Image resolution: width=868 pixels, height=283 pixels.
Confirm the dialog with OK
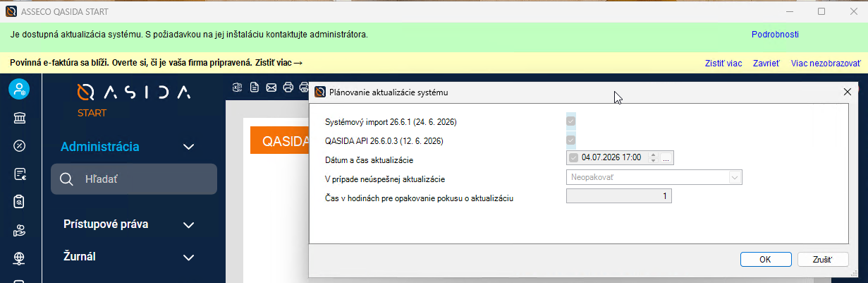[766, 259]
